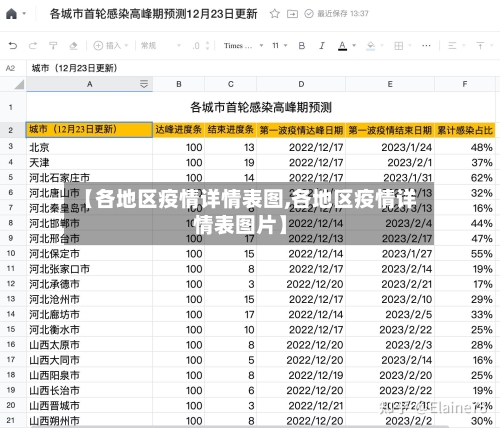Clear formatting with the eraser icon
Viewport: 500px width, 428px height.
[73, 46]
